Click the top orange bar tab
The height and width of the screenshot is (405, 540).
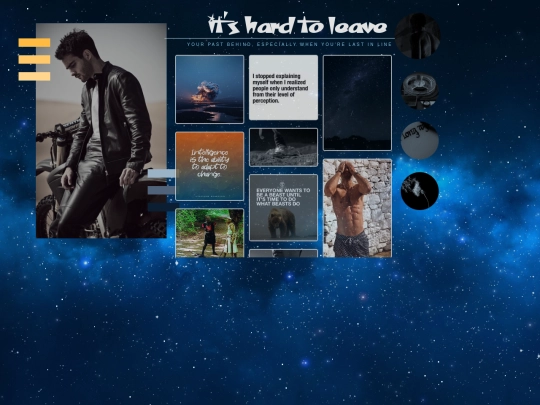34,43
